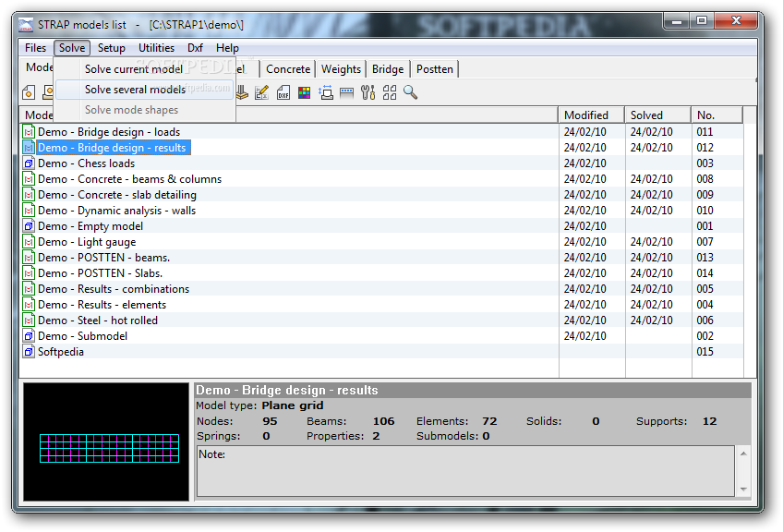Maximize the STRAP models list window
Image resolution: width=783 pixels, height=532 pixels.
point(702,21)
